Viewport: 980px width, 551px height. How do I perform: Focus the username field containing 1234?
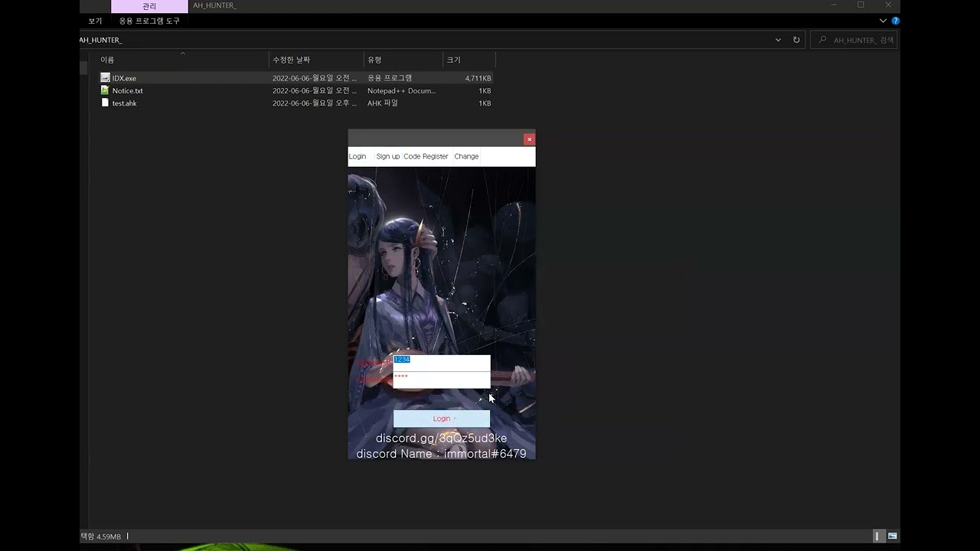tap(442, 363)
